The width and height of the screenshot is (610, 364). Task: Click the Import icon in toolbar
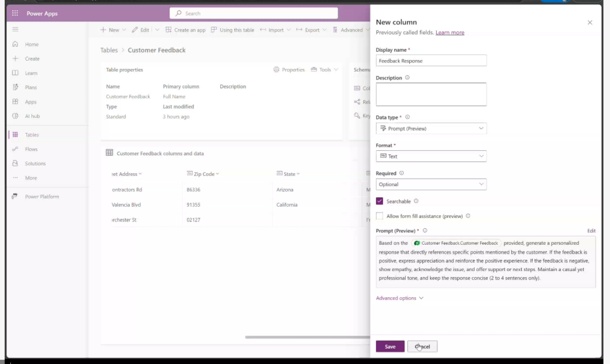[x=263, y=30]
